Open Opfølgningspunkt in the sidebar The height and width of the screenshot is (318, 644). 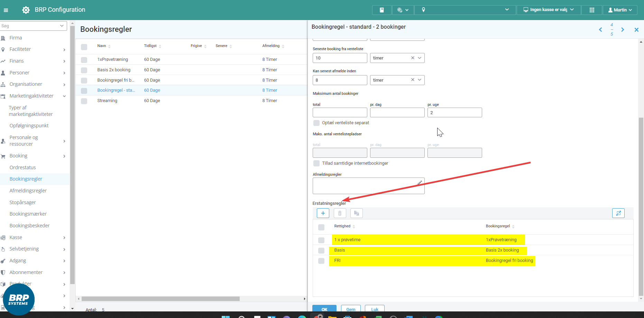(29, 126)
